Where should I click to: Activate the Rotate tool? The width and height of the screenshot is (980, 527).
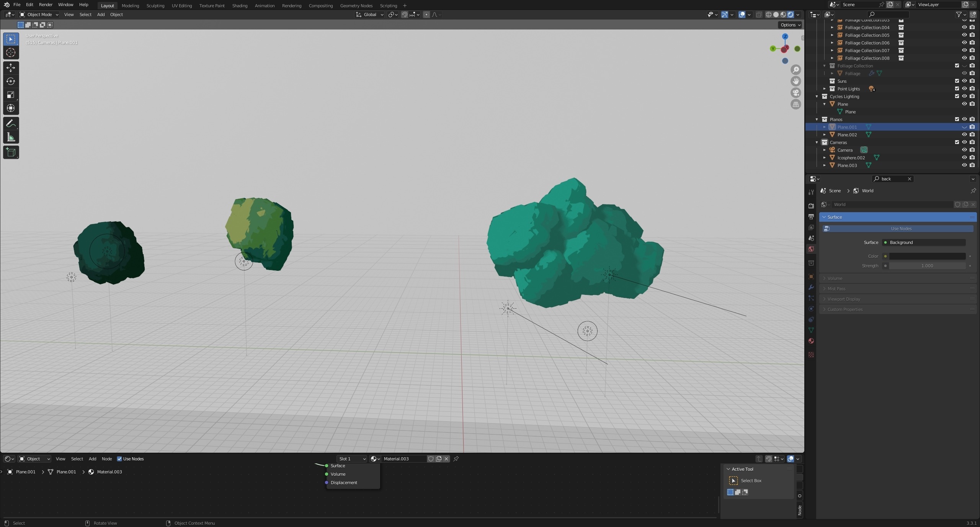pyautogui.click(x=11, y=81)
